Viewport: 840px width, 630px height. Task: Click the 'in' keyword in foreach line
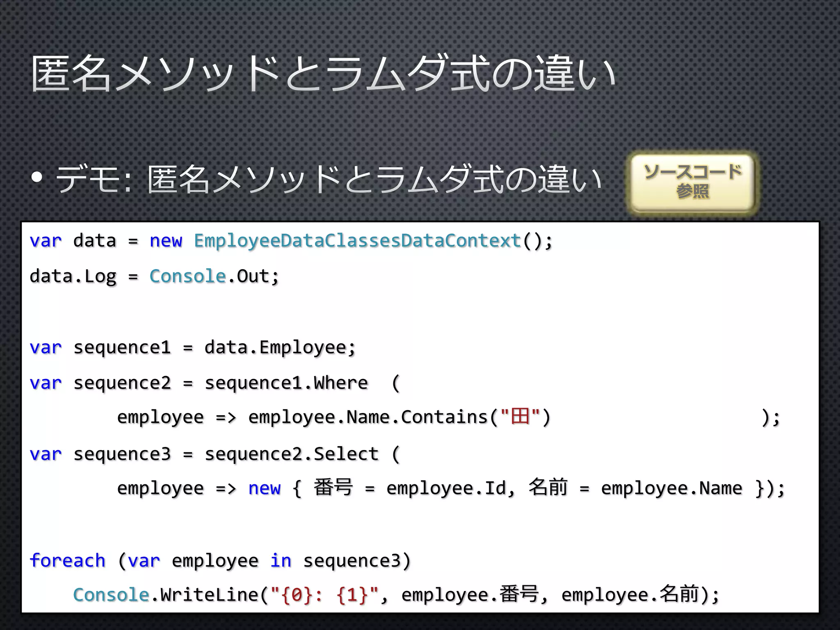281,561
